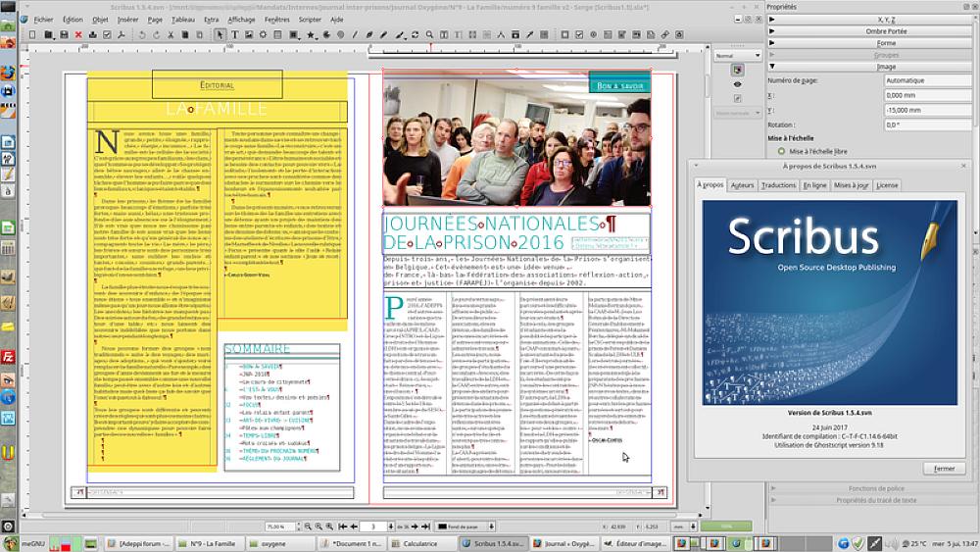Click the Rotation 0,0 ° field
The height and width of the screenshot is (552, 980).
coord(927,125)
